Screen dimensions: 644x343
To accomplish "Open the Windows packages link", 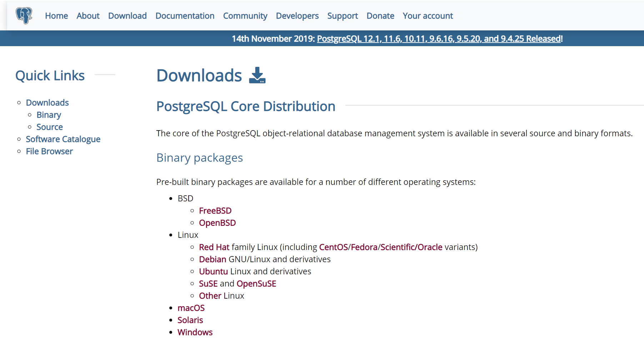I will click(195, 332).
